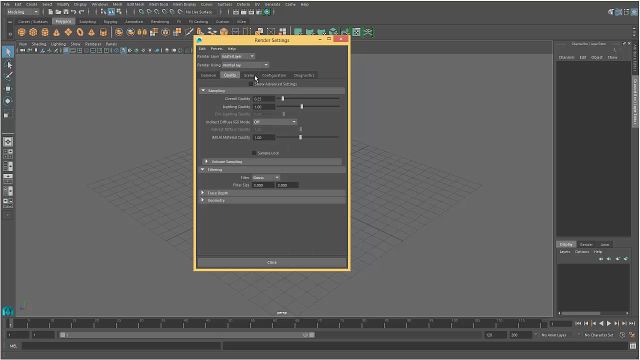Click the first Filter Size value field

pos(263,185)
